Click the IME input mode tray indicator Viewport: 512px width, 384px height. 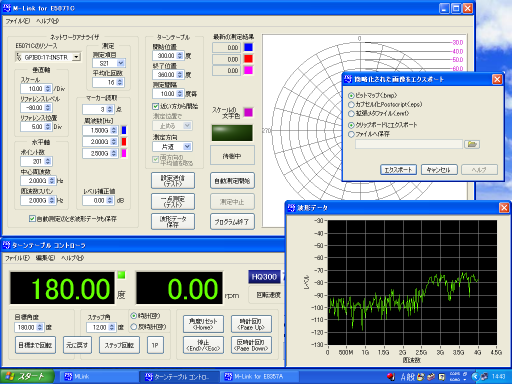[x=407, y=377]
